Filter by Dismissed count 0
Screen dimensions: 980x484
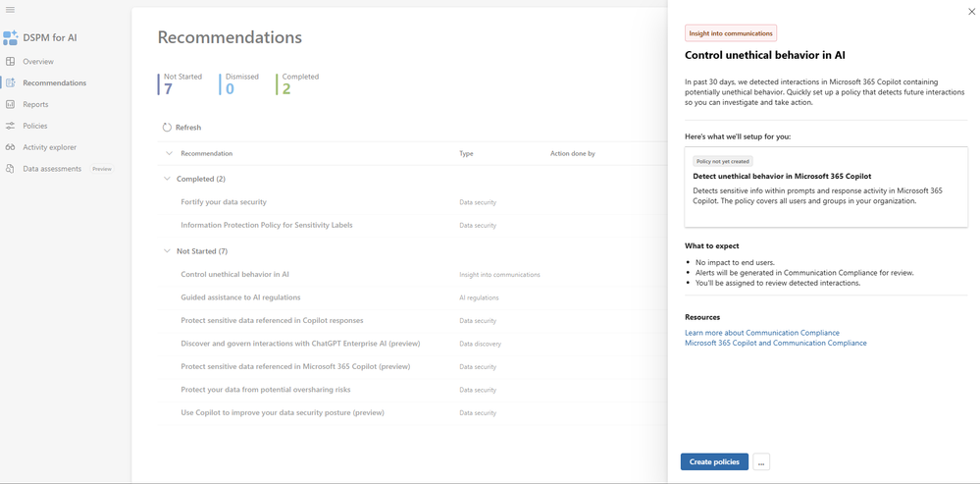pos(239,83)
